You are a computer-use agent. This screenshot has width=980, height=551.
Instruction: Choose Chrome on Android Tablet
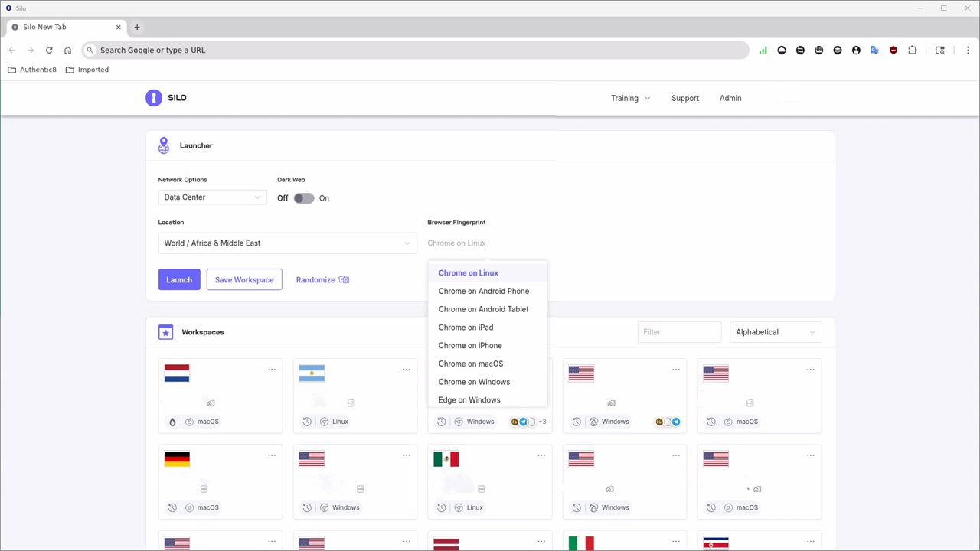(x=488, y=309)
